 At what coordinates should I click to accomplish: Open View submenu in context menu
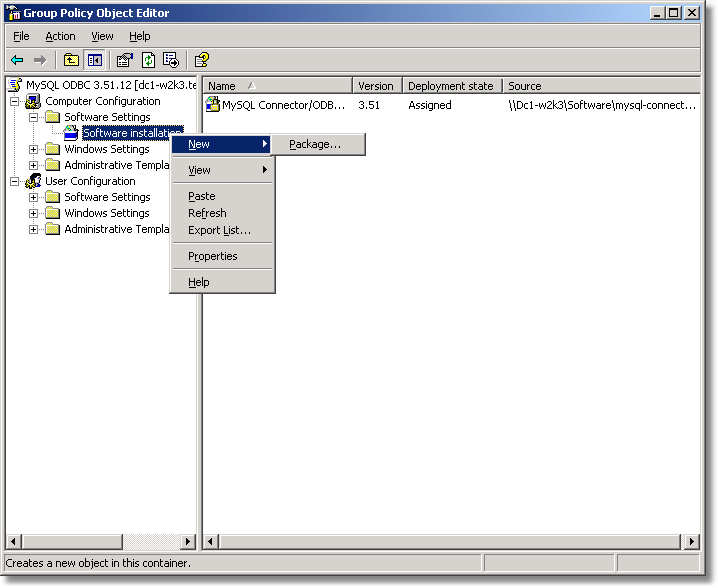pyautogui.click(x=222, y=170)
